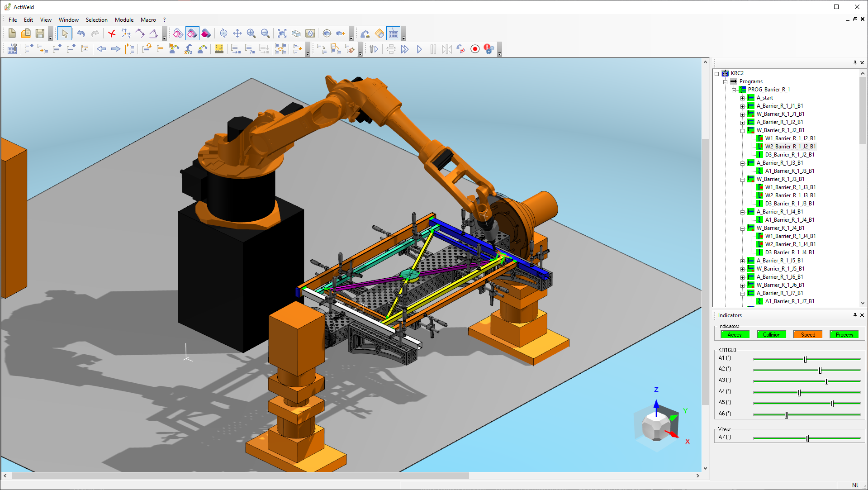Select the Pan move arrows tool

click(237, 33)
